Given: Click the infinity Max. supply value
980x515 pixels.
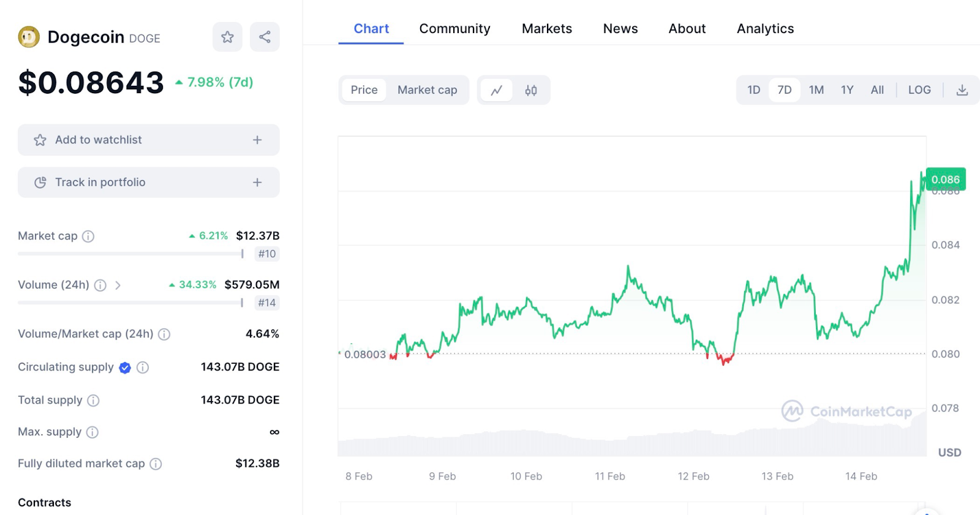Looking at the screenshot, I should click(274, 432).
